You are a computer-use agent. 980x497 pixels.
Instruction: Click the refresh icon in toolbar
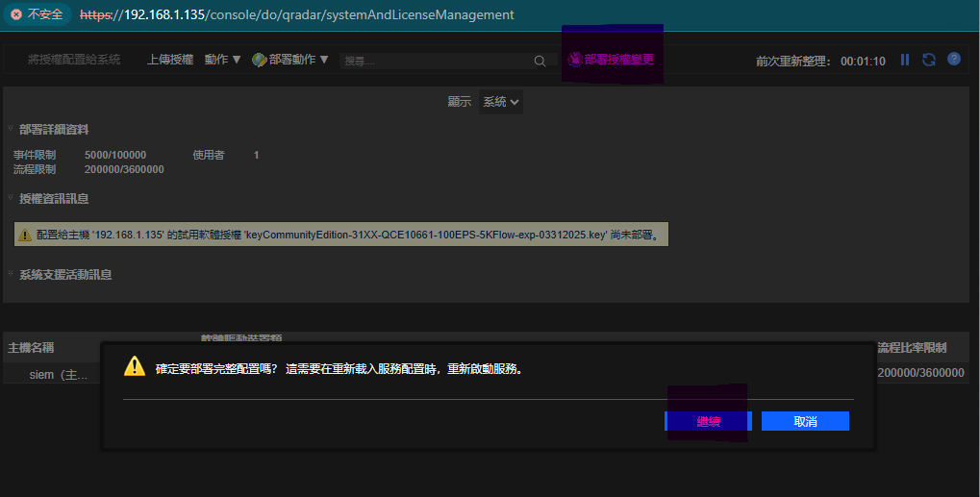(x=929, y=60)
